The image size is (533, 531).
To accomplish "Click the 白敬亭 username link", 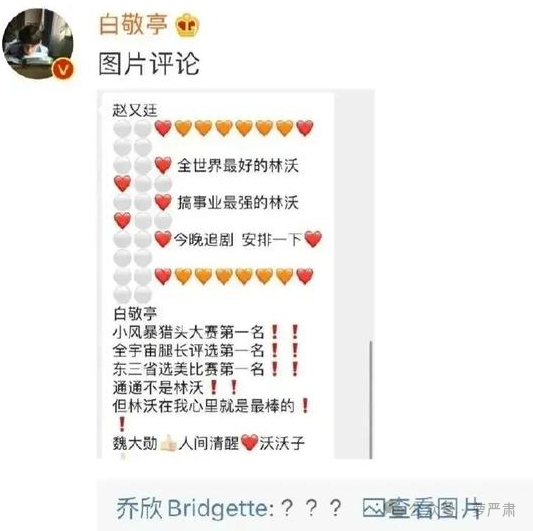I will coord(133,24).
